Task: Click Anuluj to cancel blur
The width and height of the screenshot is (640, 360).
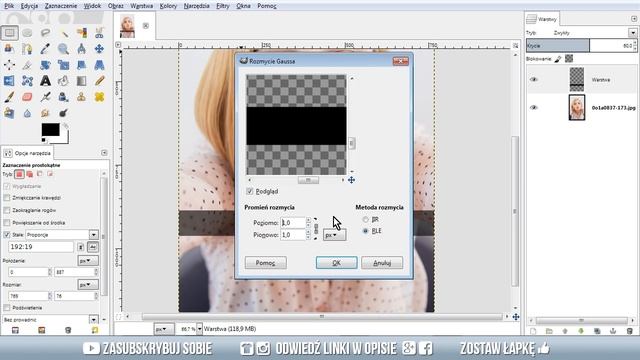Action: coord(382,263)
